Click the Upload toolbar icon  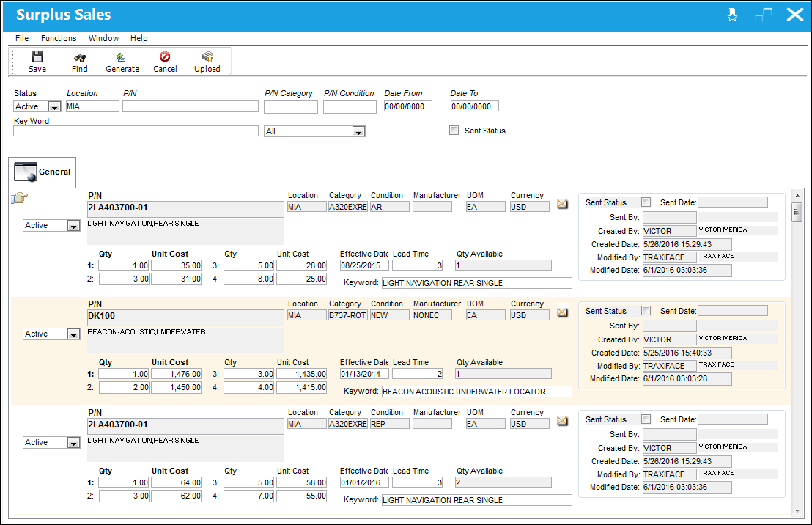[207, 56]
